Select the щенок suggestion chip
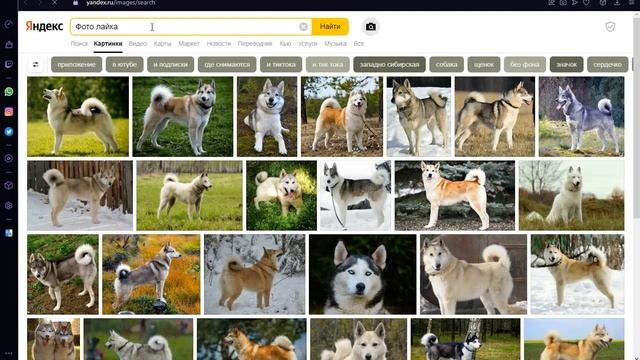The height and width of the screenshot is (360, 640). (x=484, y=64)
